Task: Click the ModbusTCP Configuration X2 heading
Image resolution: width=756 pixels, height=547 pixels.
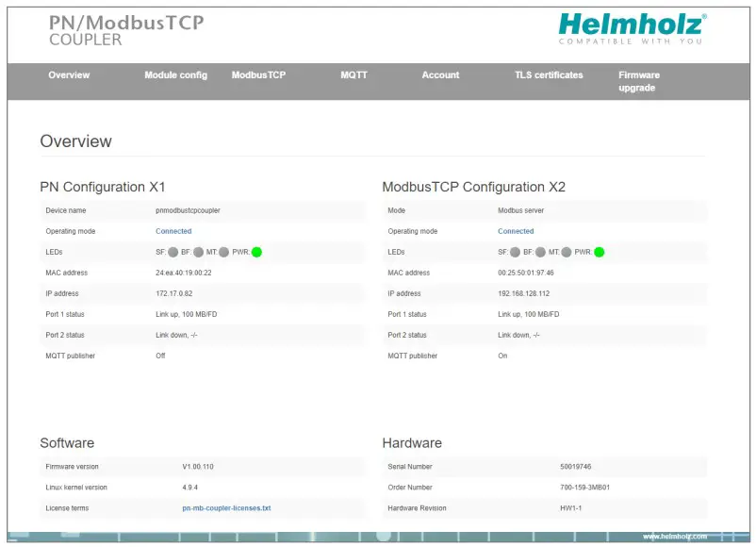Action: point(474,187)
